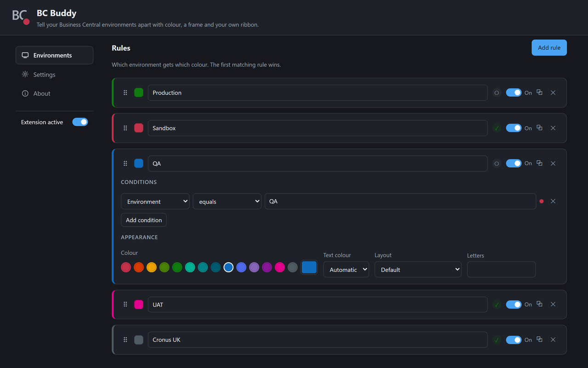Screen dimensions: 588x368
Task: Click the condition value field containing QA
Action: pos(400,201)
